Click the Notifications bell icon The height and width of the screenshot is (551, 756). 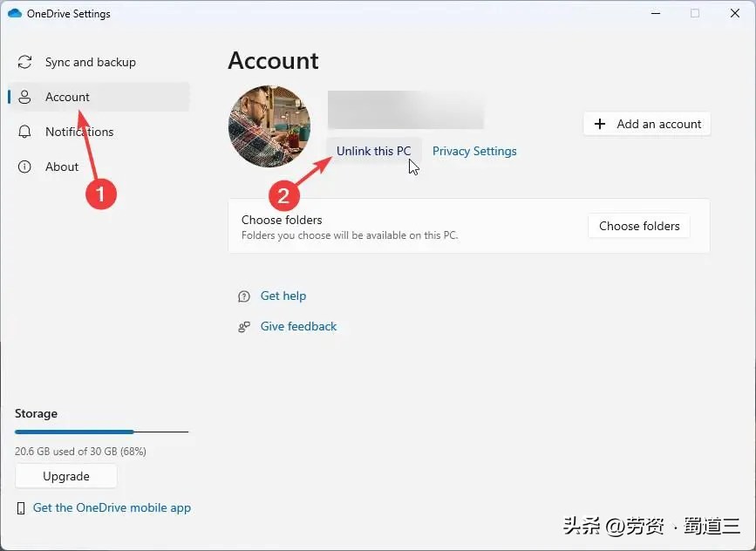pyautogui.click(x=25, y=132)
